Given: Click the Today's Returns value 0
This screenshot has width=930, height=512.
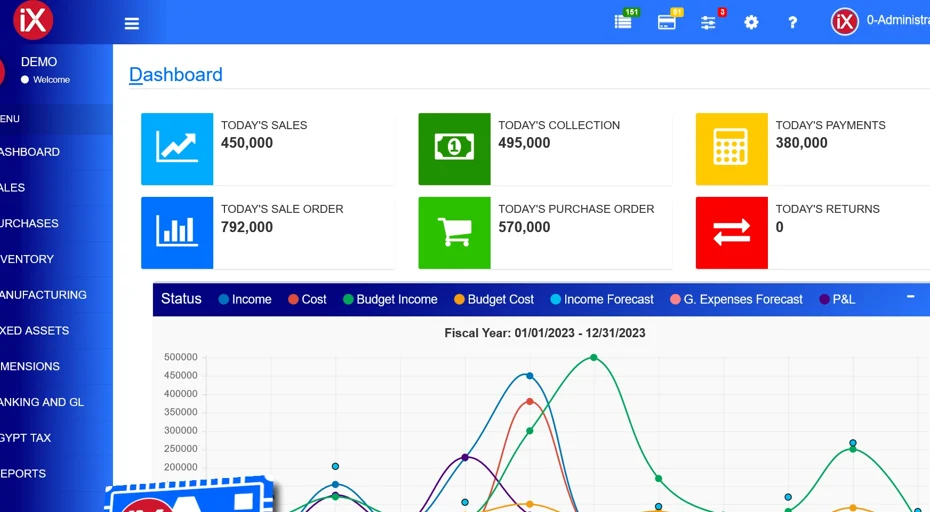Looking at the screenshot, I should (x=779, y=227).
